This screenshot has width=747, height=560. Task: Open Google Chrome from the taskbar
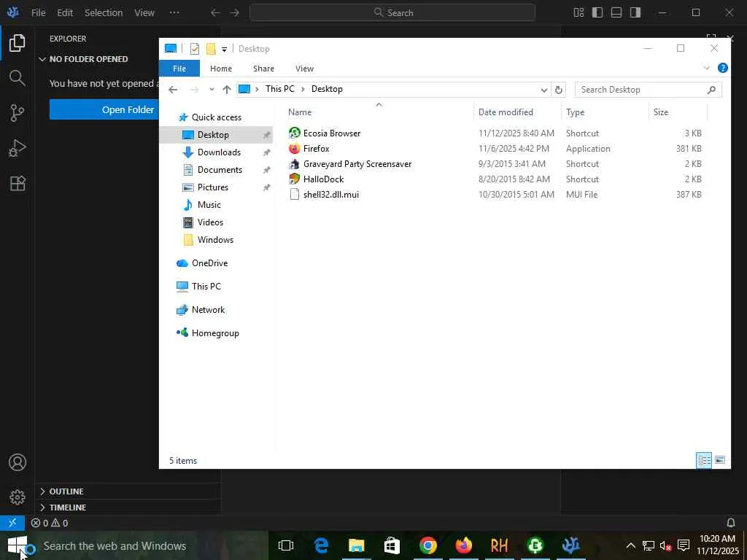pyautogui.click(x=427, y=545)
